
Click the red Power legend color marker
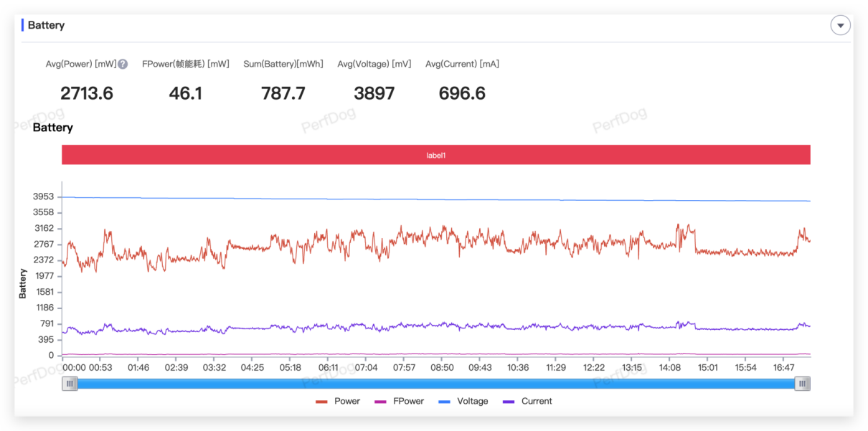coord(321,402)
